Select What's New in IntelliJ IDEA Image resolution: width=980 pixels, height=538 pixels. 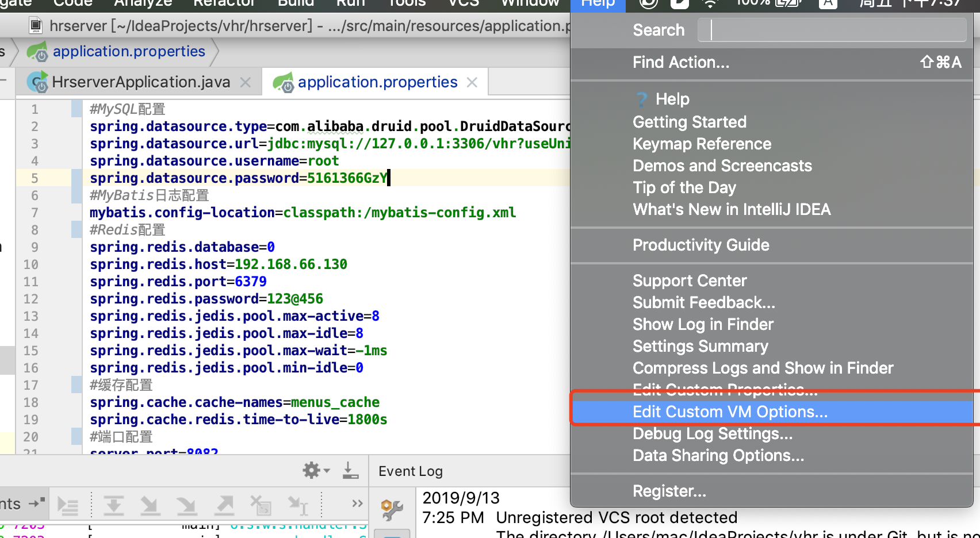point(772,209)
